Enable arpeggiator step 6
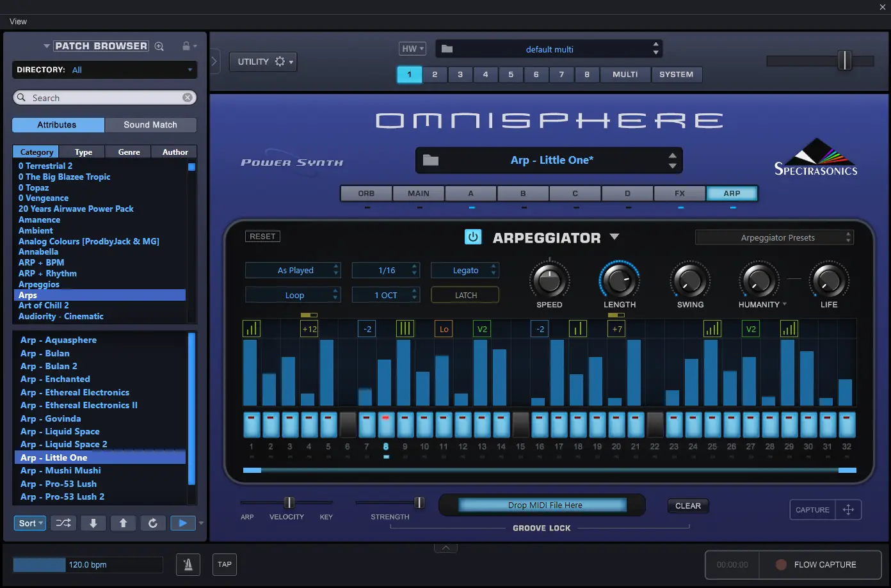Image resolution: width=891 pixels, height=588 pixels. click(348, 424)
